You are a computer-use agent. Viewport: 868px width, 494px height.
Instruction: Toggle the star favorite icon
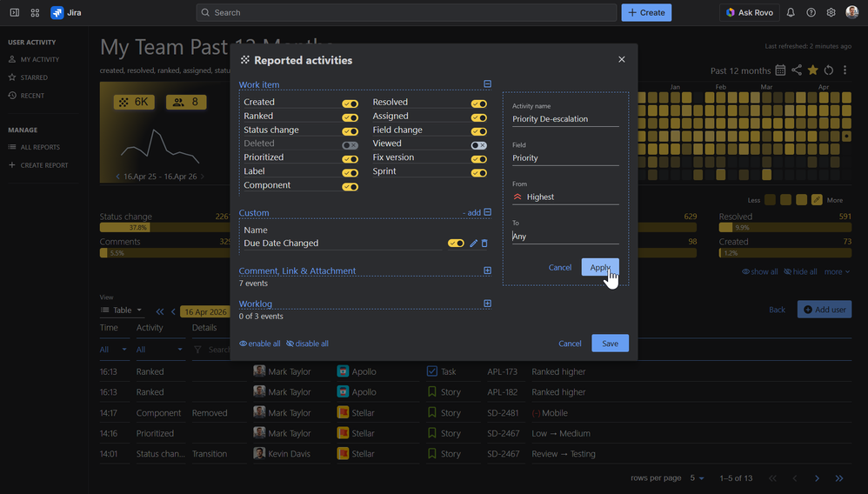812,70
